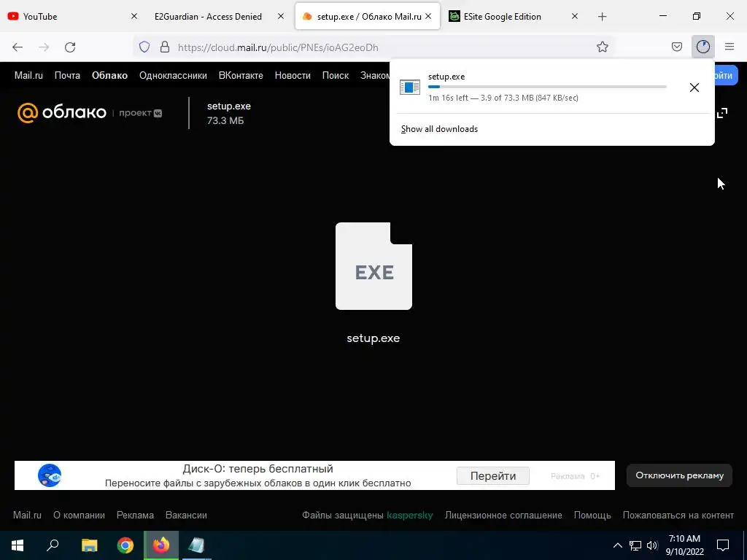The image size is (747, 560).
Task: Open the setup.exe file icon in downloads panel
Action: (410, 87)
